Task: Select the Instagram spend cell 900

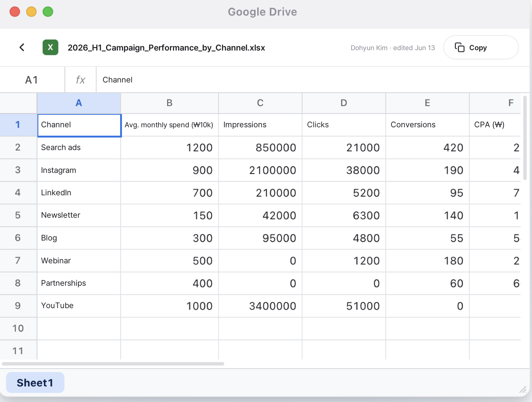Action: (169, 170)
